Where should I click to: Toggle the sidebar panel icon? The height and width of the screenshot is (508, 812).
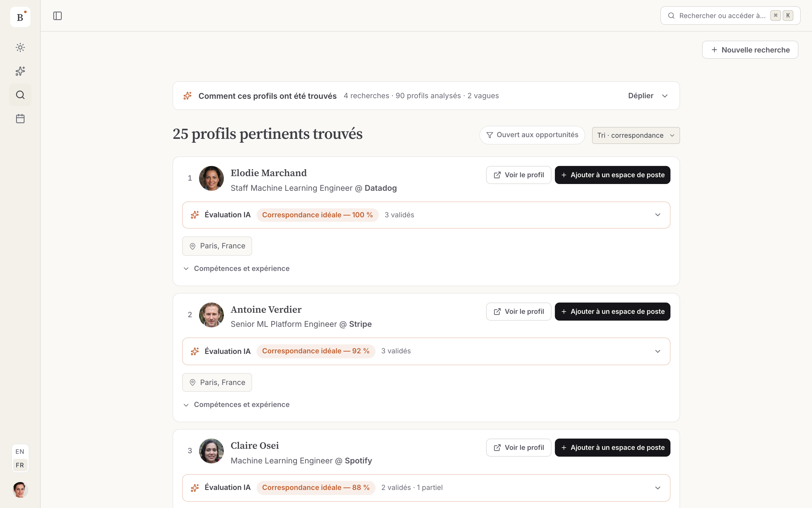pyautogui.click(x=58, y=16)
